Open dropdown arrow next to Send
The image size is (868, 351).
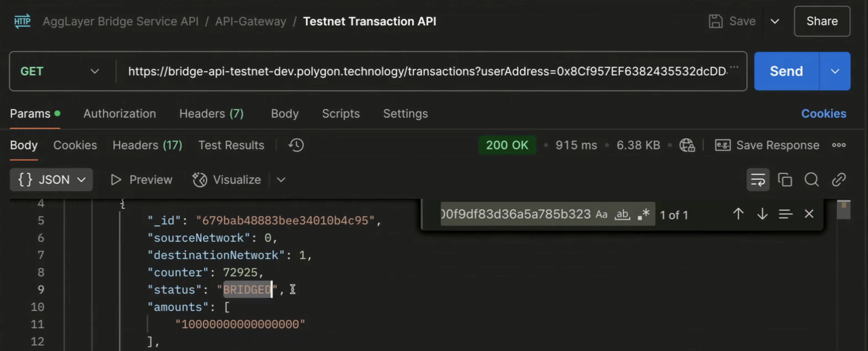[835, 71]
